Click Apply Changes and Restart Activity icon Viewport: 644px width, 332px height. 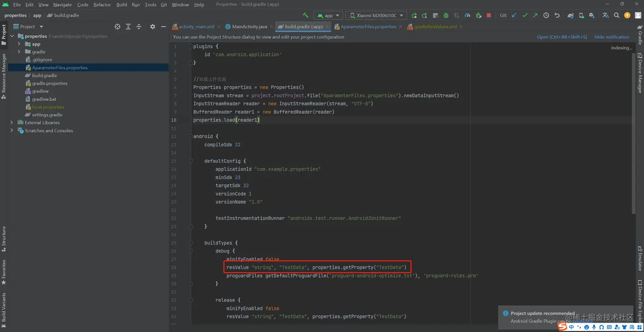coord(424,15)
